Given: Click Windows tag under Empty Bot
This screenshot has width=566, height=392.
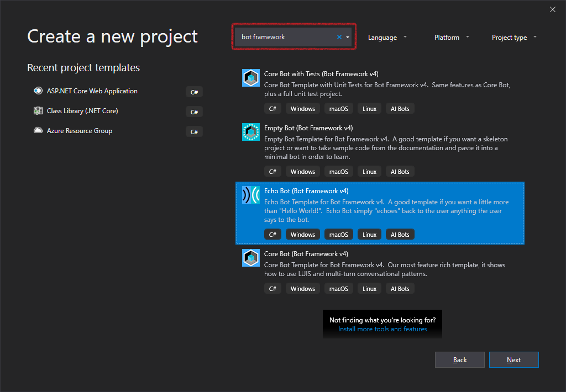Looking at the screenshot, I should click(x=302, y=172).
